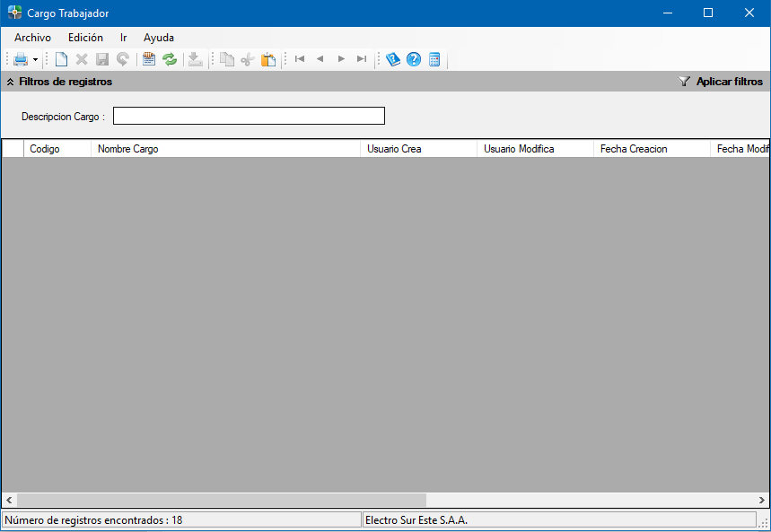Sort by the Usuario Modifica column header
This screenshot has height=532, width=771.
[x=536, y=149]
